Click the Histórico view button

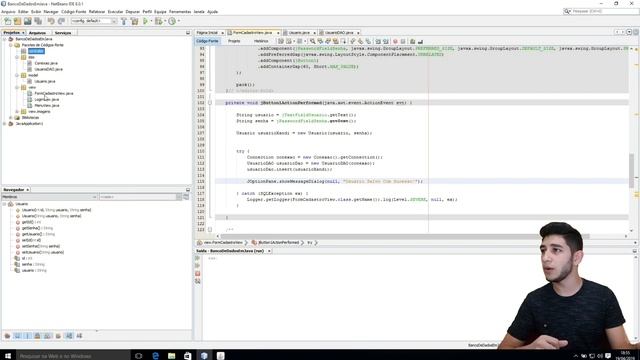coord(261,41)
